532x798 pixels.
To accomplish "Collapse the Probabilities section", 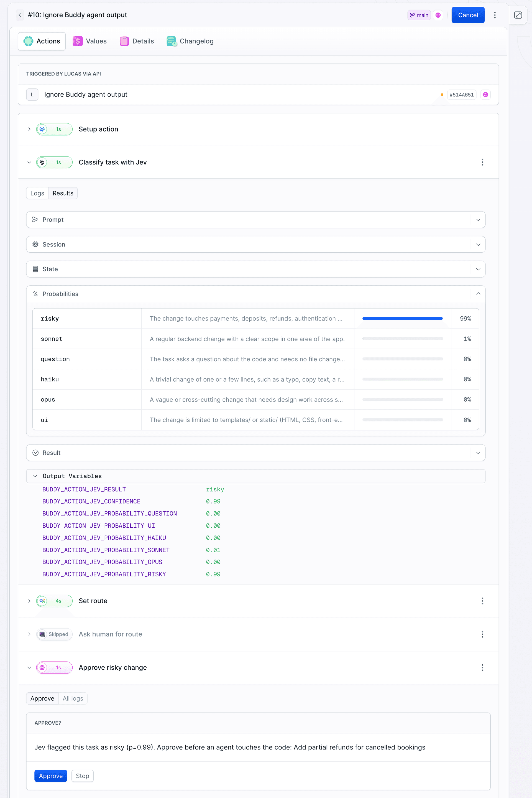I will point(478,294).
